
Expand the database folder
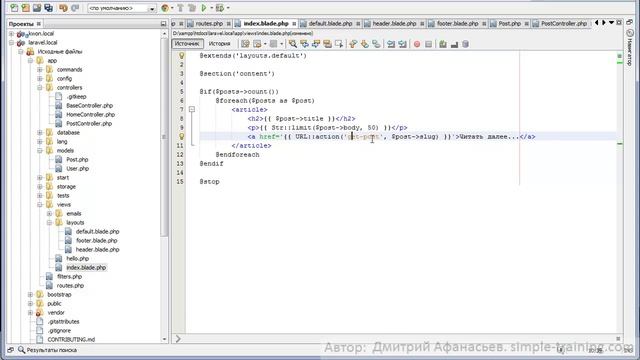click(40, 133)
